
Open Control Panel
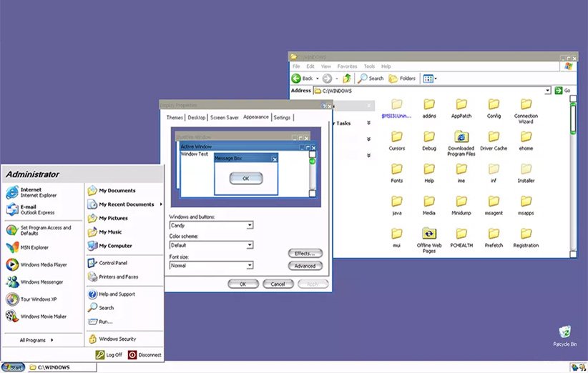pos(107,263)
